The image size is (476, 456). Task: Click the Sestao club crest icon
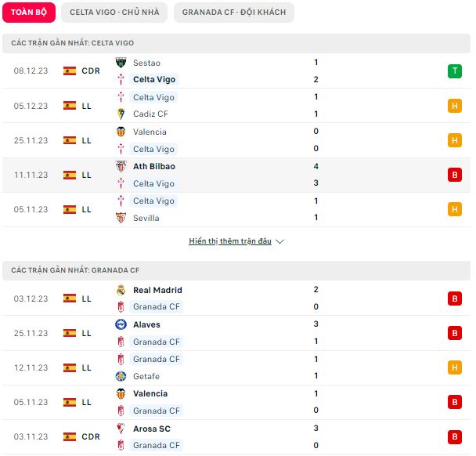(x=121, y=63)
